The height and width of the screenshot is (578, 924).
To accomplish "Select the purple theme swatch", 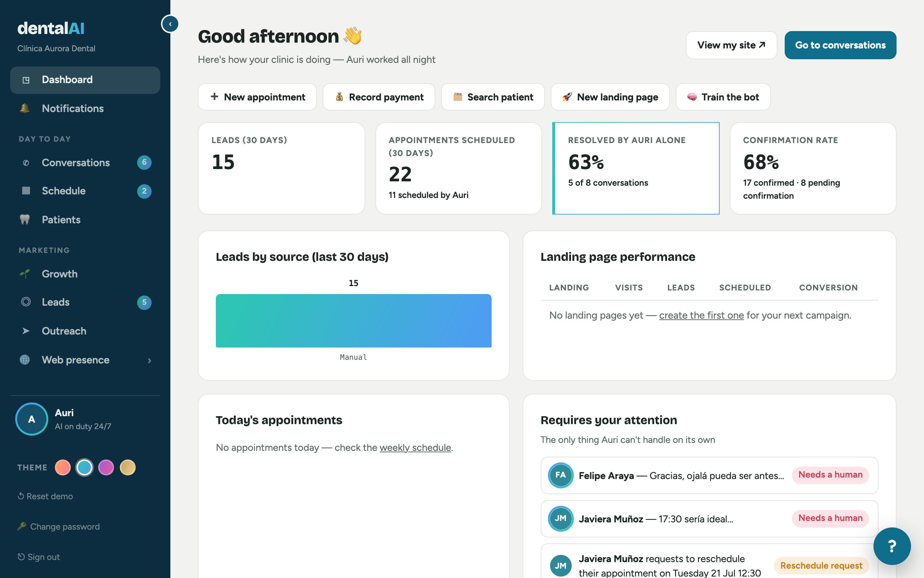I will pyautogui.click(x=106, y=467).
